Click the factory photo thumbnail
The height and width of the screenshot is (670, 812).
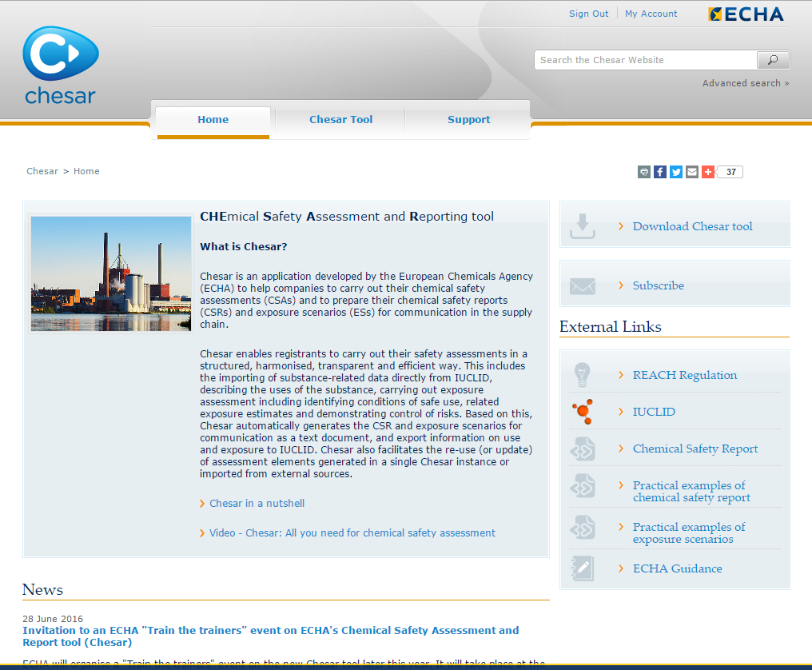[111, 273]
